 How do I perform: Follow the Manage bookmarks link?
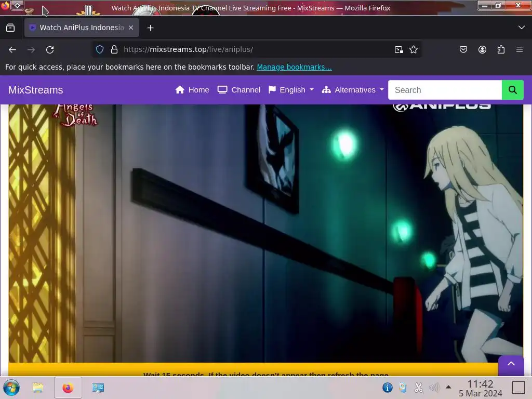(294, 67)
